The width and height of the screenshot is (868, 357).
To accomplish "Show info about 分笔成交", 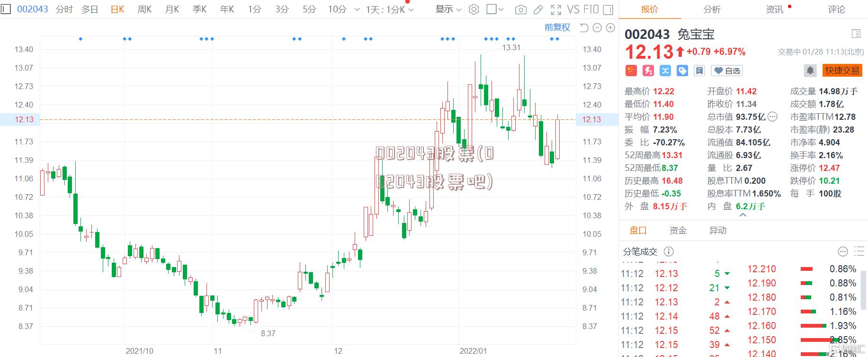I will [x=669, y=251].
